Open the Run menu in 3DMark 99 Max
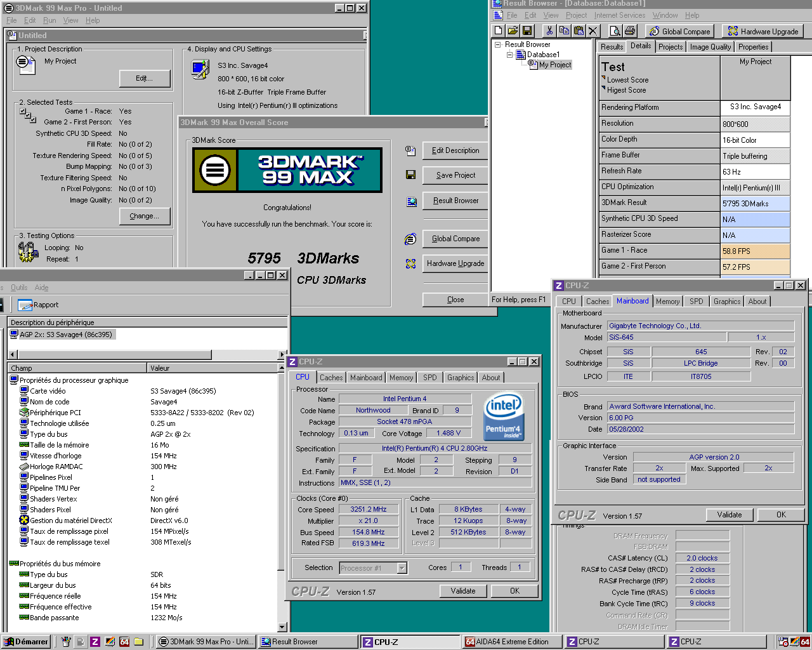 pyautogui.click(x=49, y=20)
